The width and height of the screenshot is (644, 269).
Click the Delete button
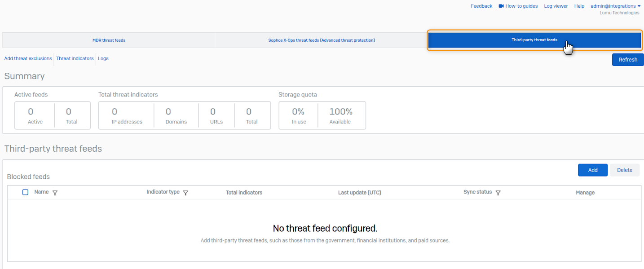coord(624,170)
